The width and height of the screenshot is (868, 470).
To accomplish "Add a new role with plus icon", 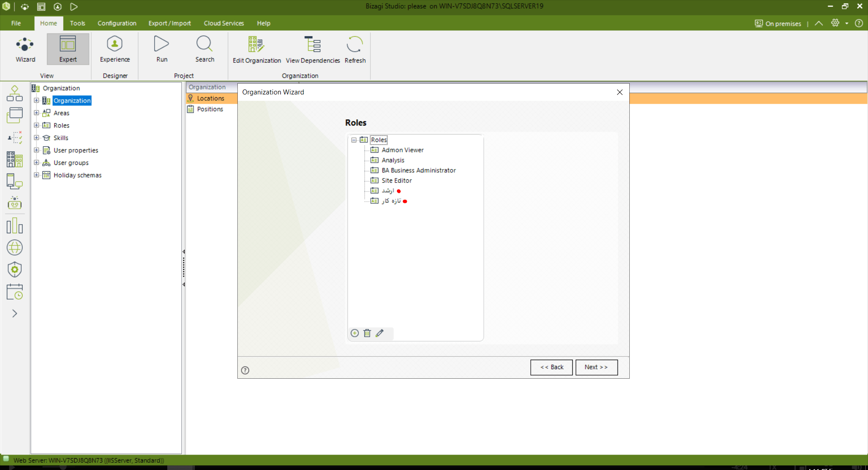I will tap(355, 333).
